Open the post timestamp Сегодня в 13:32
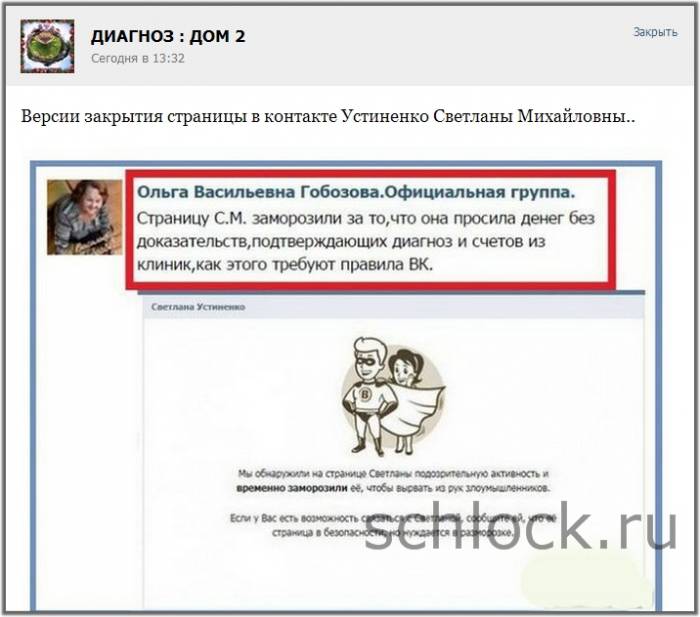700x617 pixels. [x=138, y=58]
